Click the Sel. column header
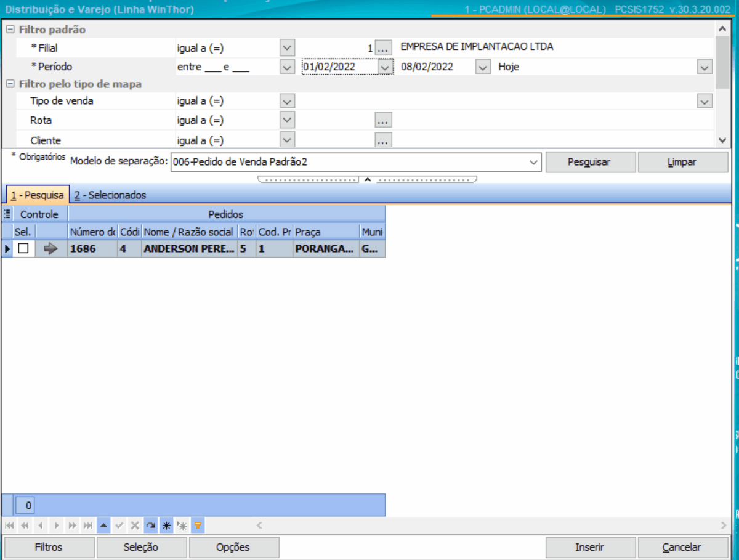This screenshot has height=560, width=739. point(23,232)
